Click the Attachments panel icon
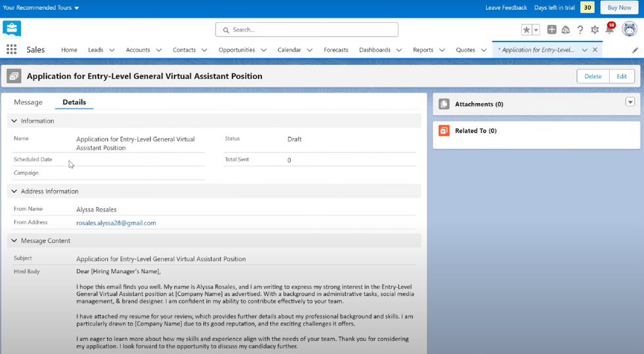Viewport: 644px width, 354px height. point(444,104)
